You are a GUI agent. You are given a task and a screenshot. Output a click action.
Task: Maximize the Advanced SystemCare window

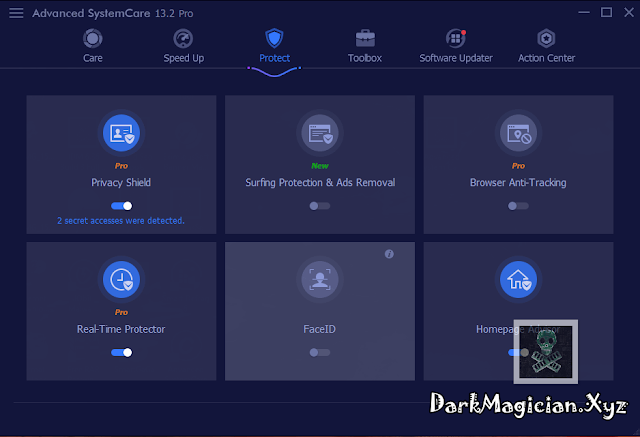tap(607, 12)
